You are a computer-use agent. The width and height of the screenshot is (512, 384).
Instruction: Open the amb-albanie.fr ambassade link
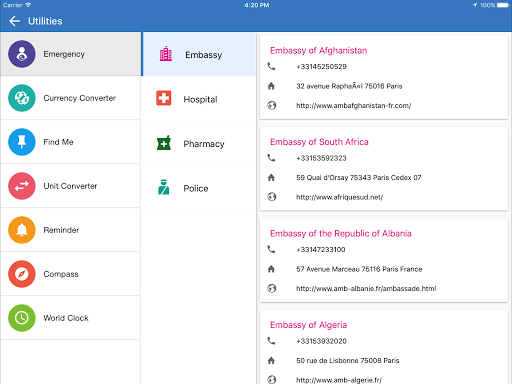pos(366,289)
